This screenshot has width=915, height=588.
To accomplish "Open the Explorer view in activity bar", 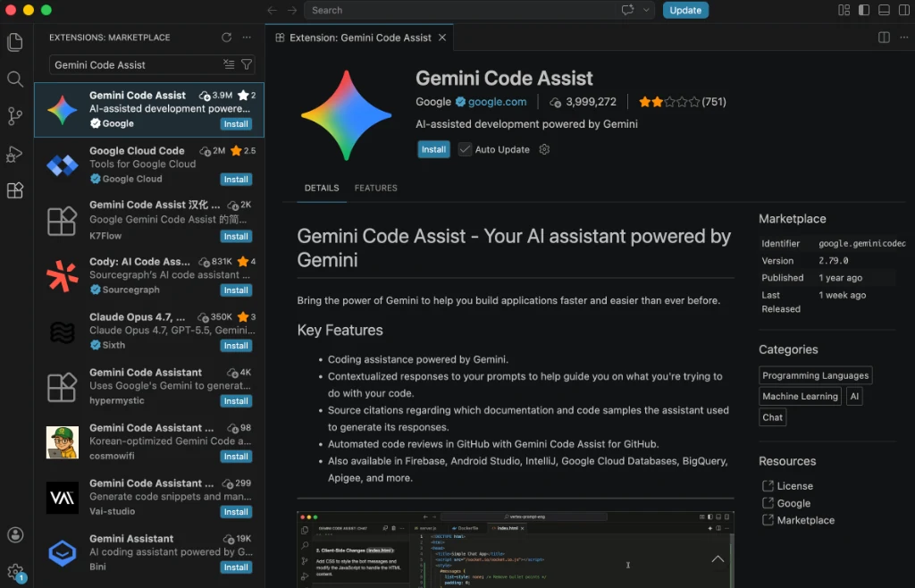I will 15,43.
